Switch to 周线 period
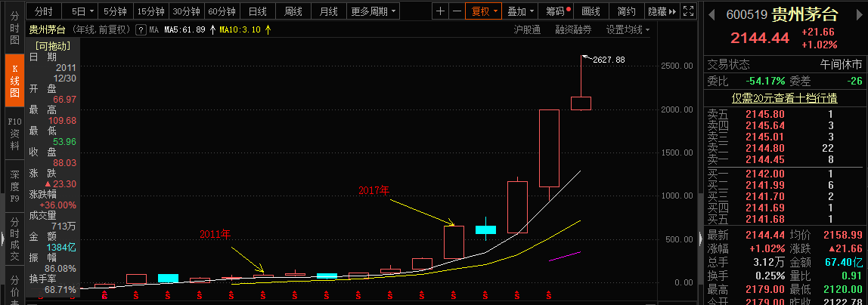Screen dimensions: 868x305 click(293, 11)
